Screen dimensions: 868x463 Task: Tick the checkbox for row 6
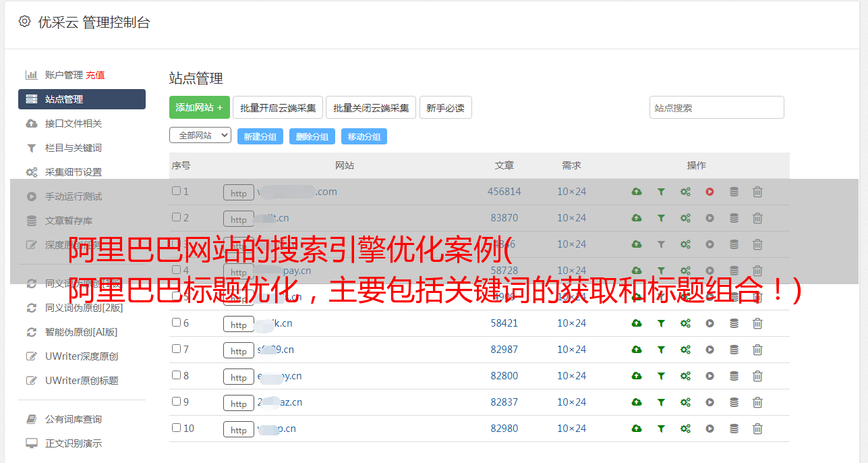(x=176, y=323)
